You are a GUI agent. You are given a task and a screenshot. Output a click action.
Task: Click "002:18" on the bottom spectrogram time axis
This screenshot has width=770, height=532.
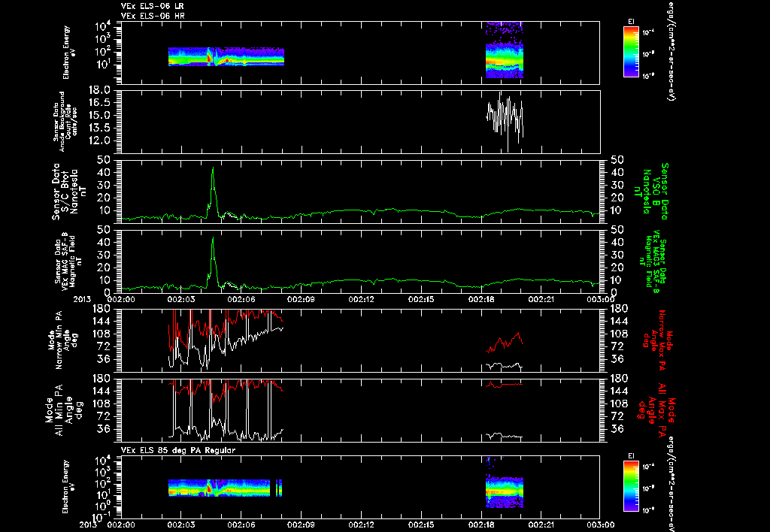click(x=481, y=524)
